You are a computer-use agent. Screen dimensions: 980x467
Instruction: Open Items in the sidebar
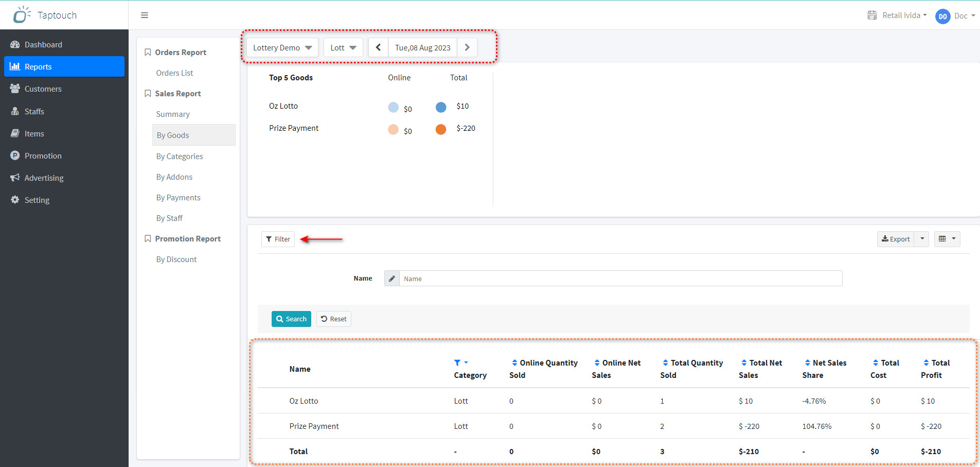point(64,133)
